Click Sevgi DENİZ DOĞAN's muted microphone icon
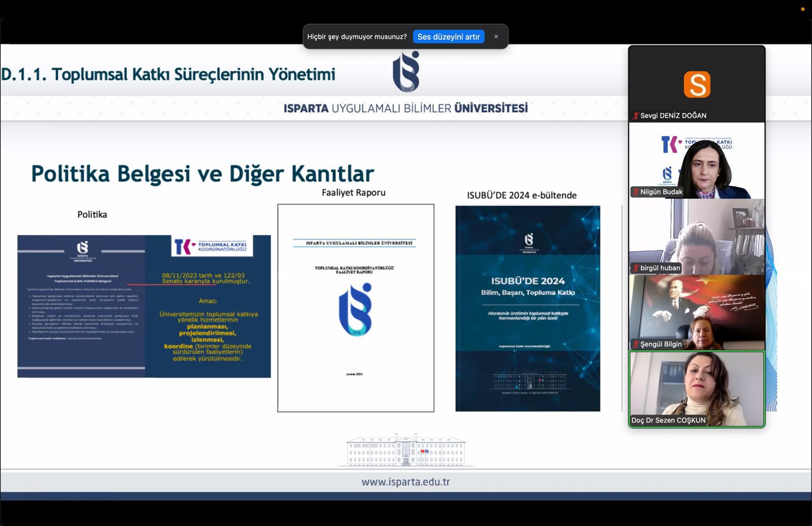This screenshot has width=812, height=526. tap(635, 116)
